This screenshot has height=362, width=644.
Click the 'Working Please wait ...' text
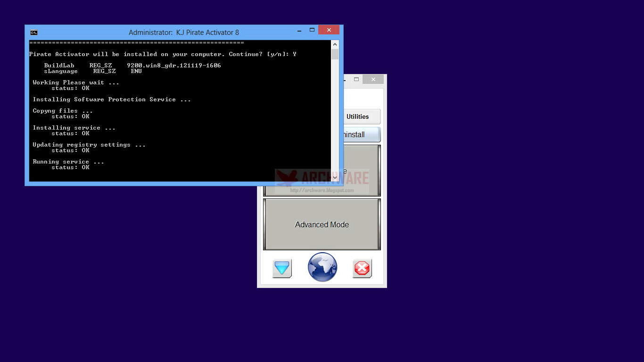click(x=76, y=82)
